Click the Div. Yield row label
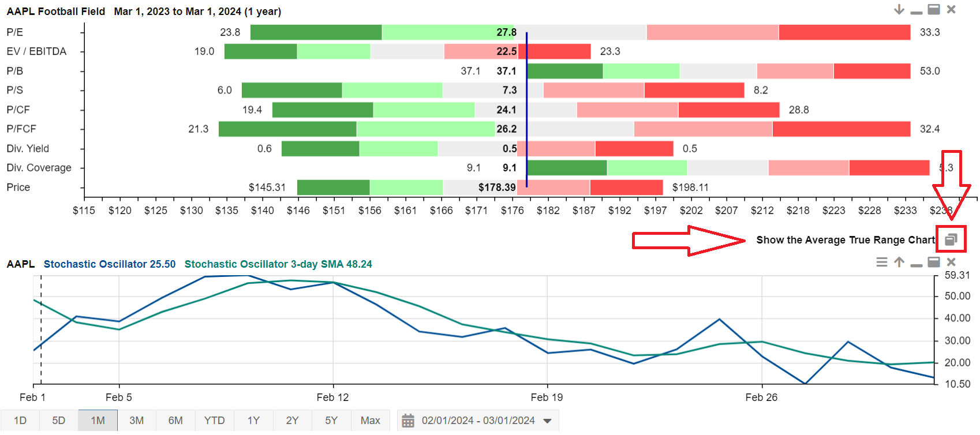 [x=28, y=148]
